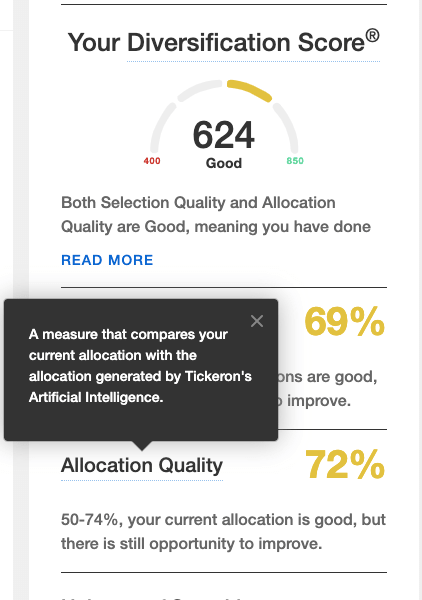The image size is (422, 600).
Task: Click the red 400 minimum label
Action: 152,161
